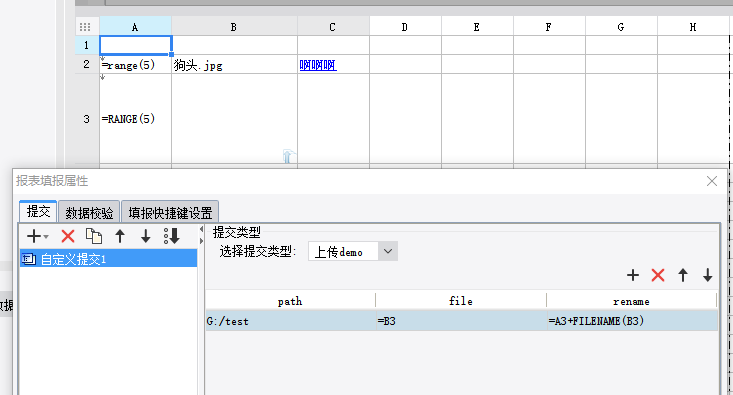The height and width of the screenshot is (395, 733).
Task: Select row 3 header
Action: 87,119
